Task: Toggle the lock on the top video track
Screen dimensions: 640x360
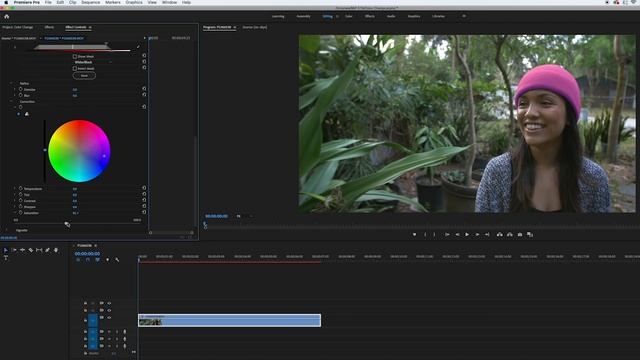Action: click(x=85, y=303)
